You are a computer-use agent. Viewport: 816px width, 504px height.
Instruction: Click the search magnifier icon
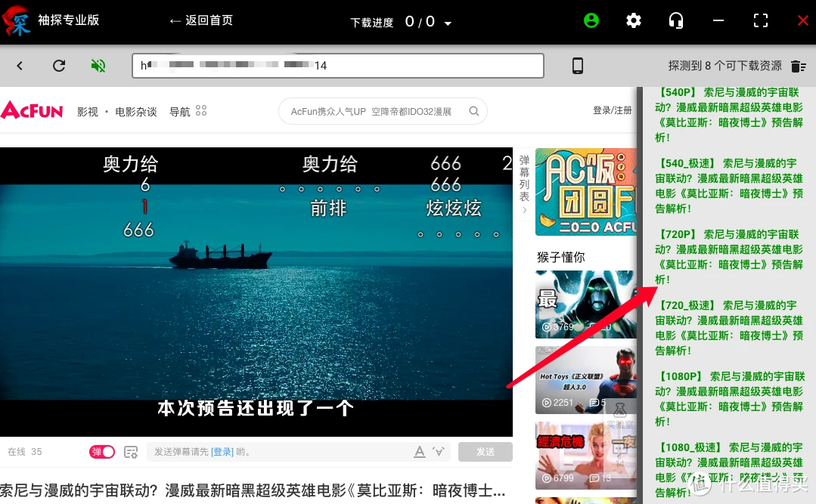click(x=473, y=111)
